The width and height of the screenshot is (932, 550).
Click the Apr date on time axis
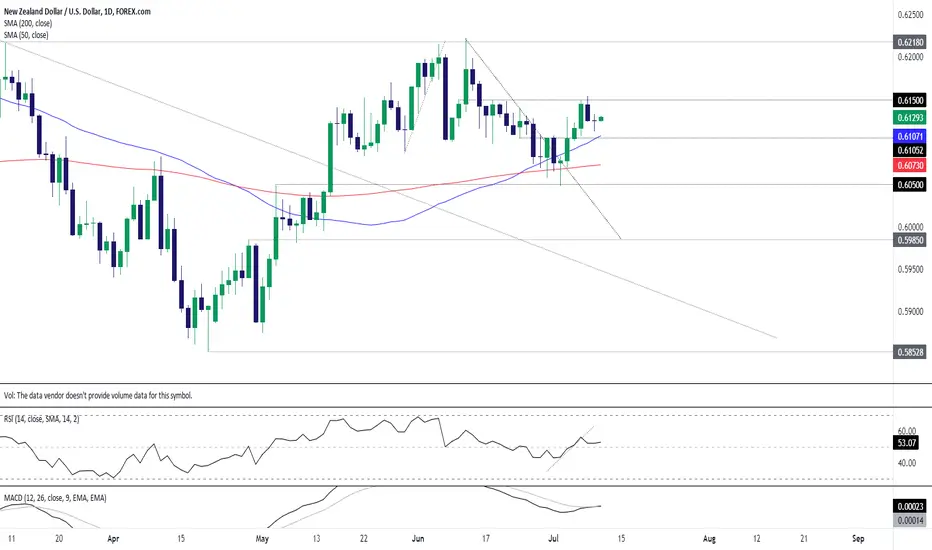[113, 539]
